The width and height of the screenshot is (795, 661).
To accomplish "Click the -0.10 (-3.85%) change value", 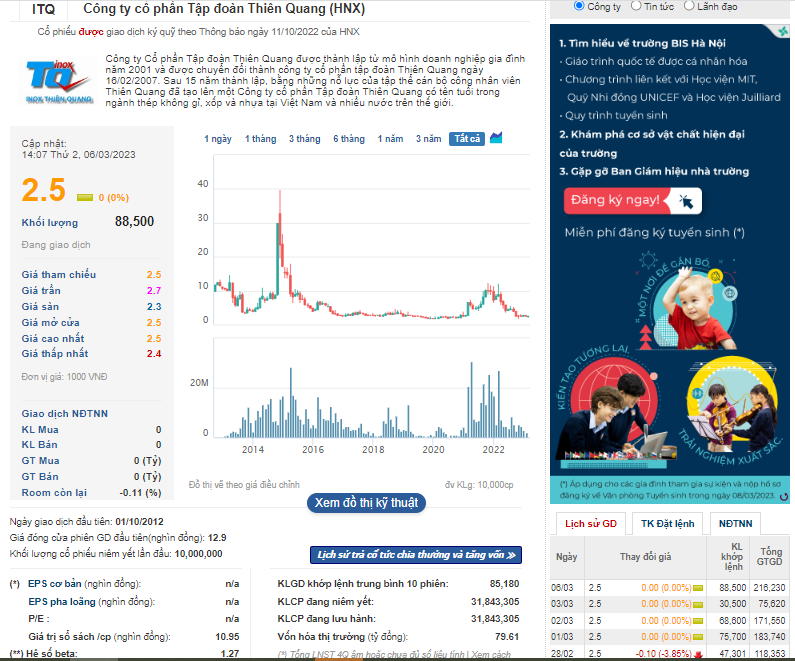I will coord(663,654).
